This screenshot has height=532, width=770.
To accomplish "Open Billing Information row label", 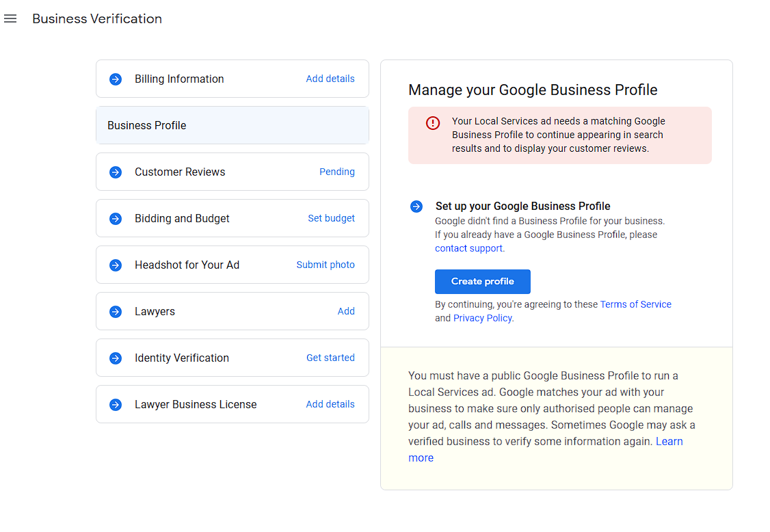I will (x=179, y=79).
